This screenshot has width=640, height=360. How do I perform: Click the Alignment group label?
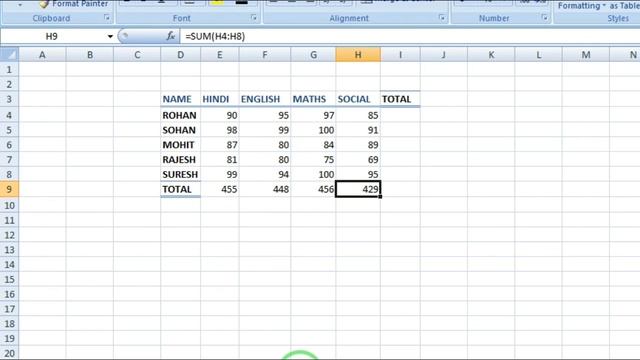[349, 18]
